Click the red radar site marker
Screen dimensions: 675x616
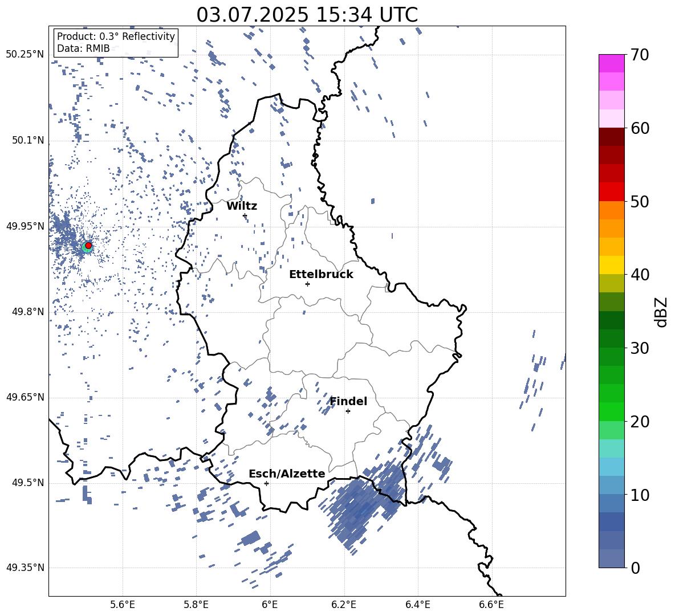88,246
